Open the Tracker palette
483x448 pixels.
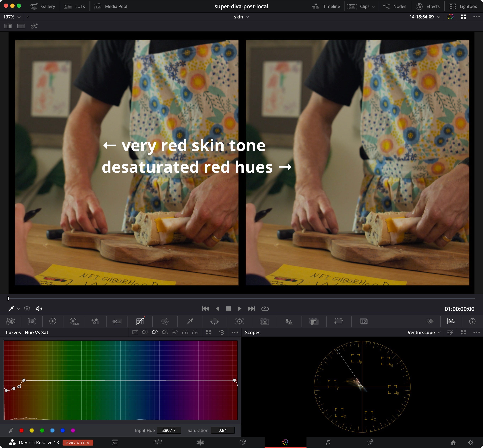(239, 321)
